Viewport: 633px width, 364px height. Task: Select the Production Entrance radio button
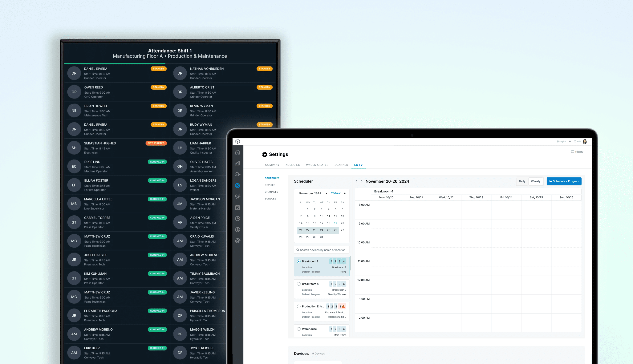pyautogui.click(x=298, y=306)
